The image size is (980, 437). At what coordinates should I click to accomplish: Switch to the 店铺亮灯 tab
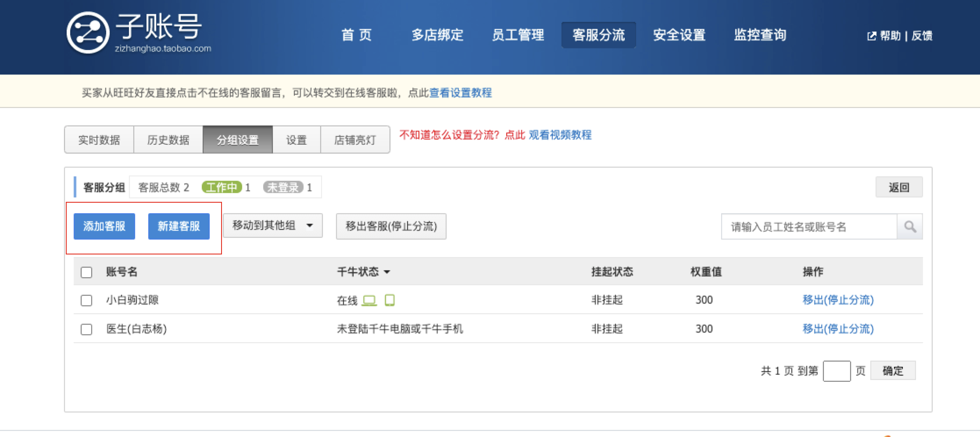355,140
